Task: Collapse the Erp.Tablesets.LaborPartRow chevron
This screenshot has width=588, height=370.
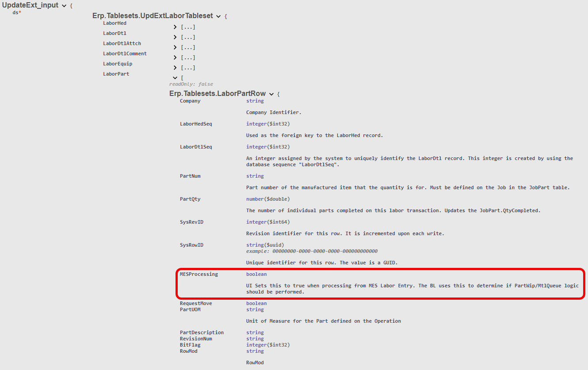Action: point(271,94)
